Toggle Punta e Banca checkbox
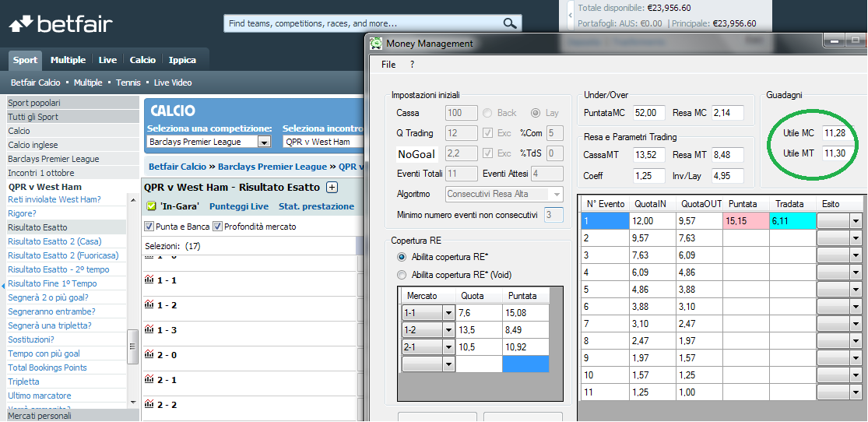 pyautogui.click(x=149, y=226)
